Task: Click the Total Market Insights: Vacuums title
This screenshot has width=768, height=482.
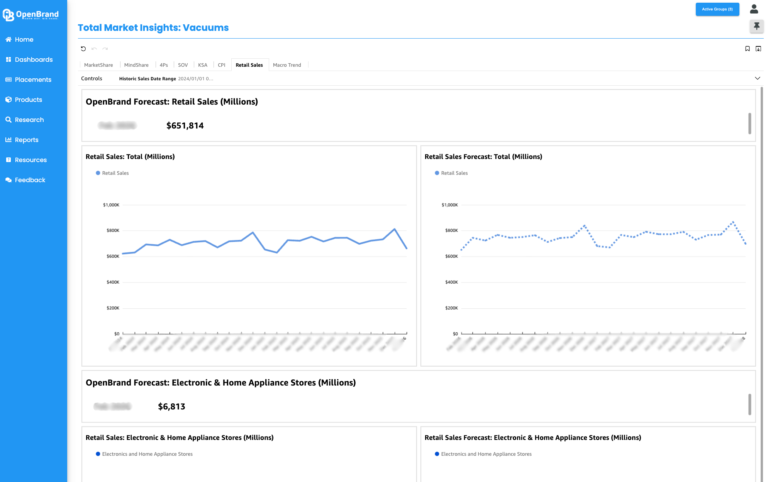Action: click(153, 27)
